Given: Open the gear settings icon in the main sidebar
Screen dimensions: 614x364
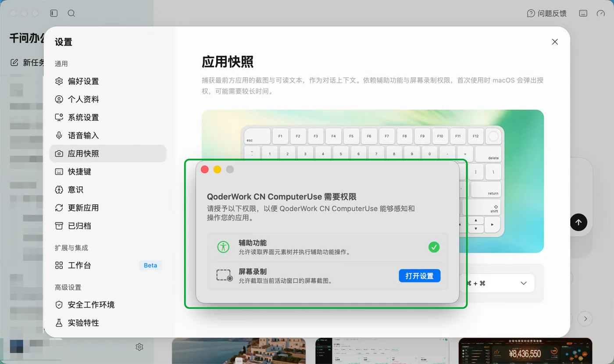Looking at the screenshot, I should (x=139, y=347).
